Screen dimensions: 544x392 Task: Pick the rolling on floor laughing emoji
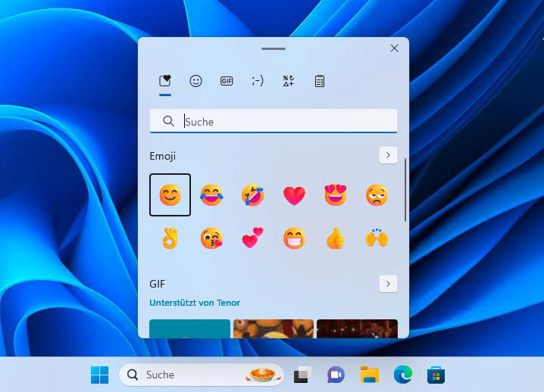[x=252, y=194]
